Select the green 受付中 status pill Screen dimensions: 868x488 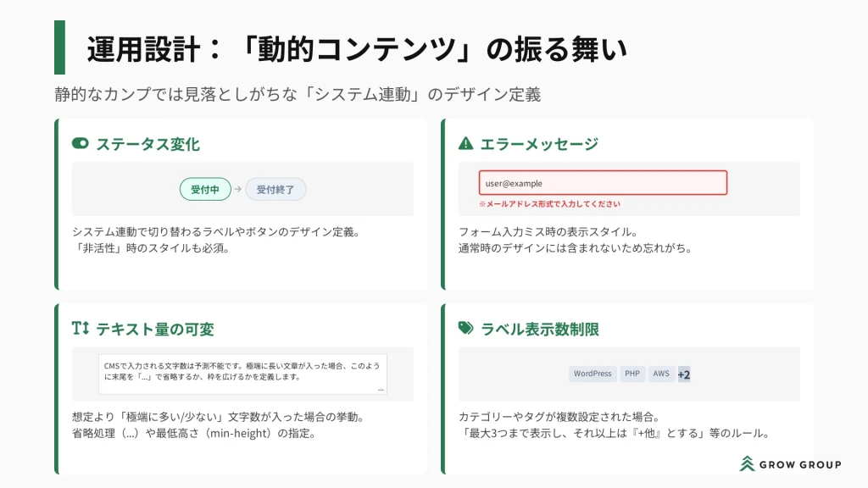205,190
